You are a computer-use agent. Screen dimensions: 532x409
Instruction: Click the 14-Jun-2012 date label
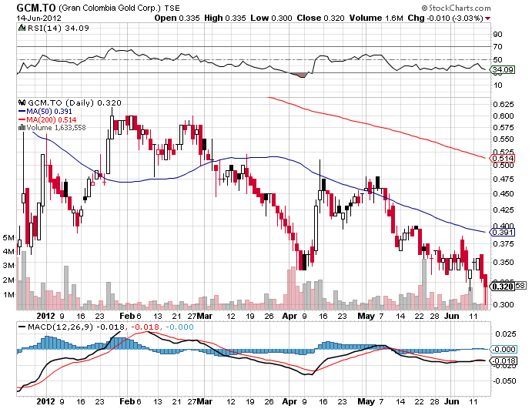[38, 18]
